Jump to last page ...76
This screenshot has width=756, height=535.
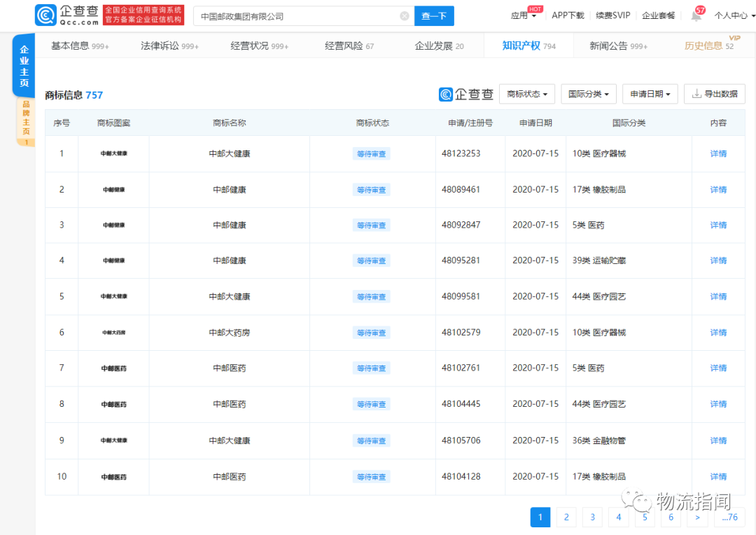[729, 517]
